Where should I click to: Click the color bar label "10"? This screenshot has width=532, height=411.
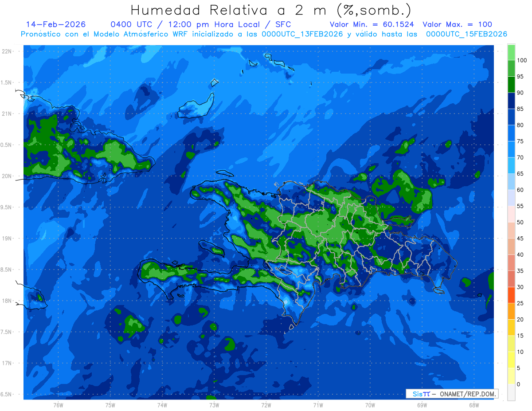pyautogui.click(x=520, y=352)
